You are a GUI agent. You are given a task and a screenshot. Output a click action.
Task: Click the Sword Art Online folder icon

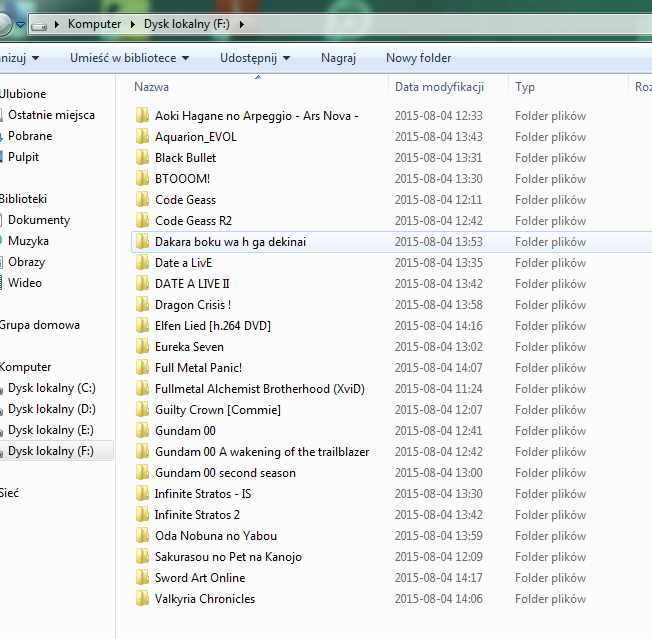[142, 577]
